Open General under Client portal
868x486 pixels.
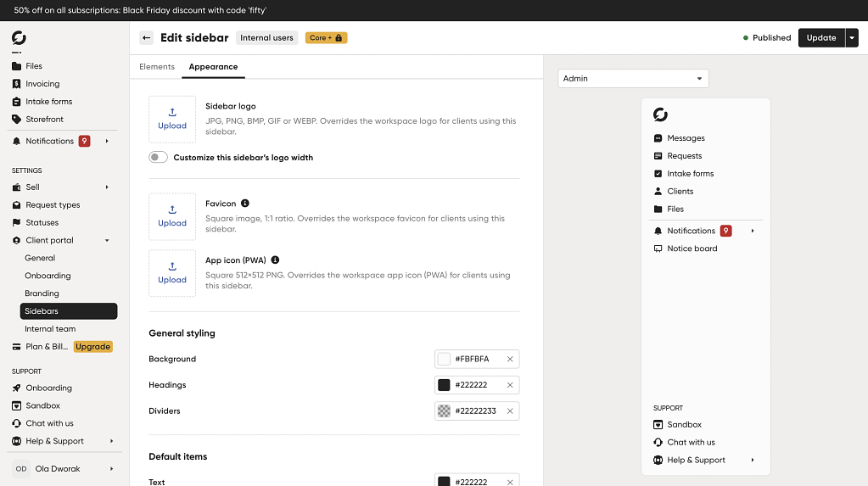click(x=40, y=258)
